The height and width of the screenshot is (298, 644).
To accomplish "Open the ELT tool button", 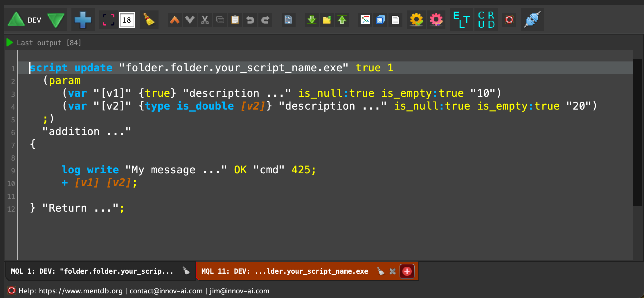I will coord(461,20).
